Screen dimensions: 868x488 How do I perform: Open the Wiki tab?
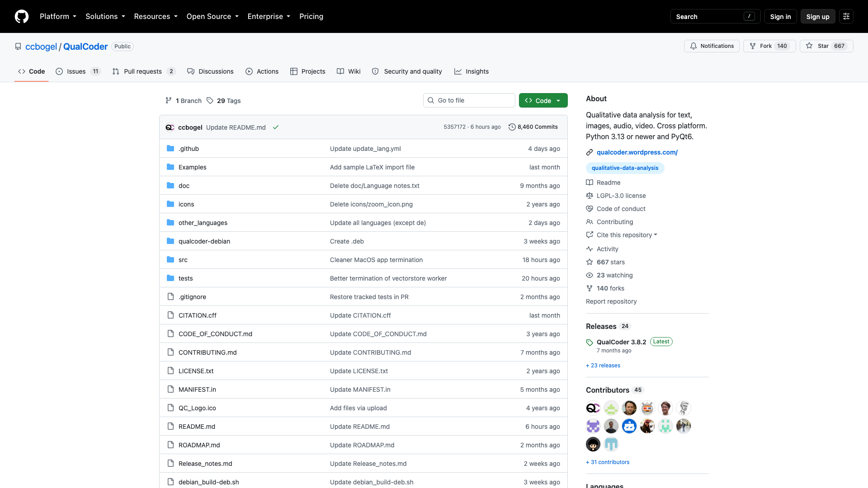coord(349,71)
